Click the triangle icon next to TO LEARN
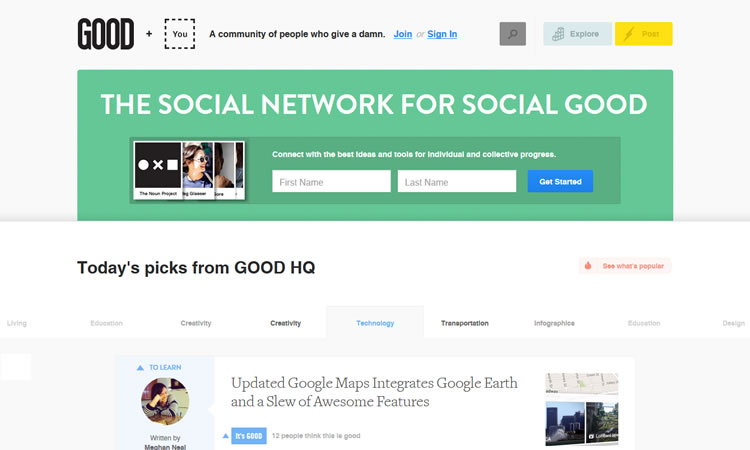This screenshot has height=450, width=750. pyautogui.click(x=141, y=367)
